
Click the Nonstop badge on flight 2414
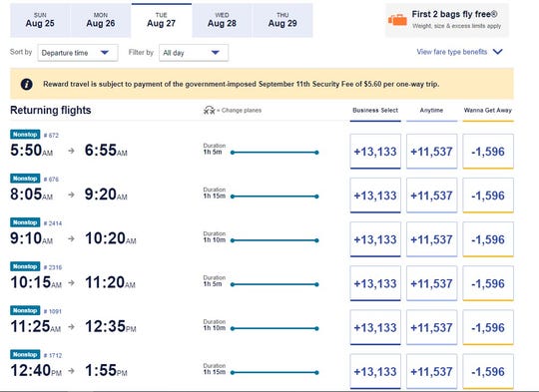point(25,222)
